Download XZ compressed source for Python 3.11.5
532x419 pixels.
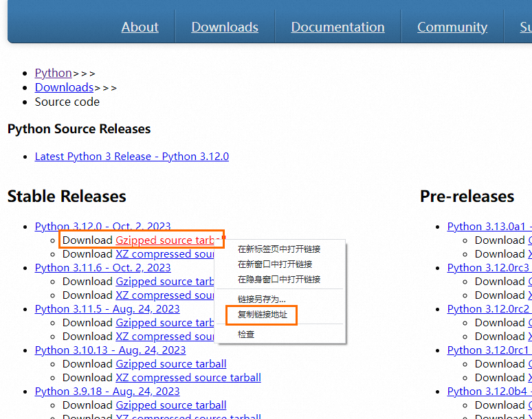[x=165, y=337]
